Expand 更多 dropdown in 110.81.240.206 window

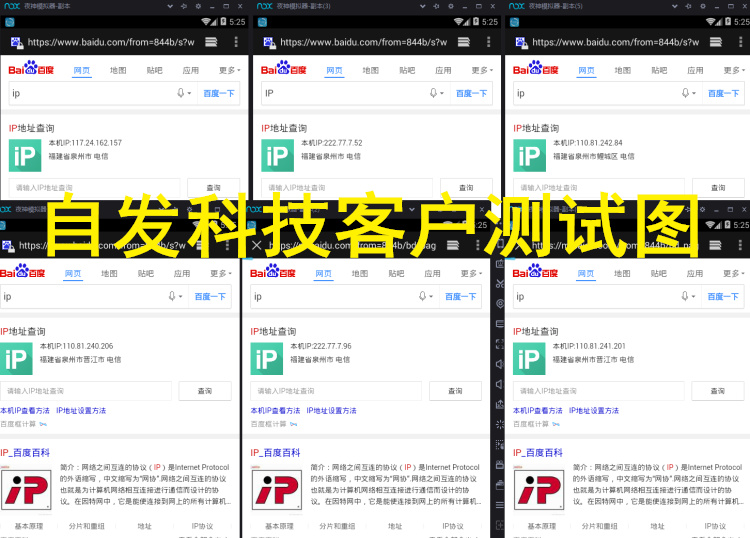221,274
